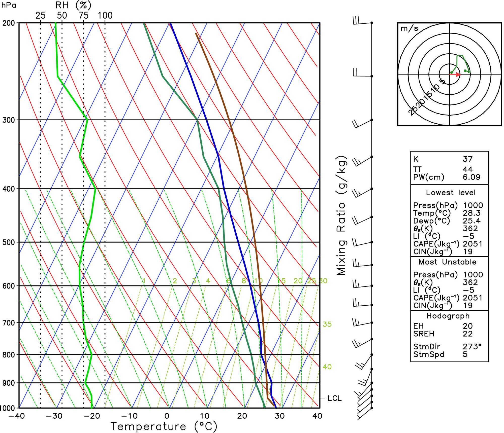The width and height of the screenshot is (504, 433).
Task: Click the wind barb at 400 hPa
Action: [364, 193]
